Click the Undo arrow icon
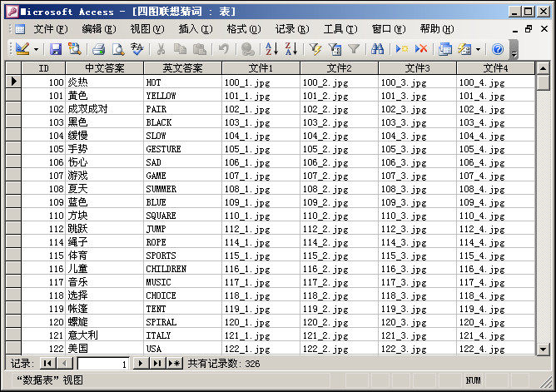The height and width of the screenshot is (392, 556). point(223,49)
